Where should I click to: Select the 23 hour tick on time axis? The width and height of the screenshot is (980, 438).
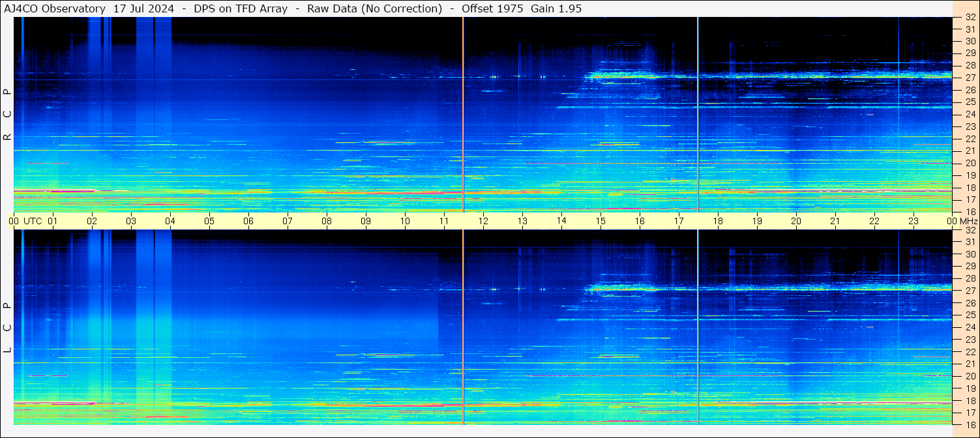pos(913,221)
